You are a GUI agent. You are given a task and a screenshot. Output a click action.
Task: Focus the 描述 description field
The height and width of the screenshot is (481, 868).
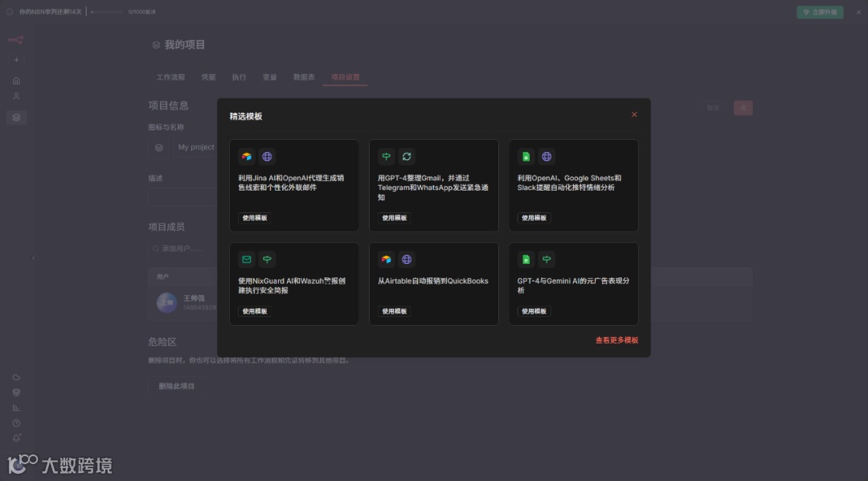tap(182, 197)
